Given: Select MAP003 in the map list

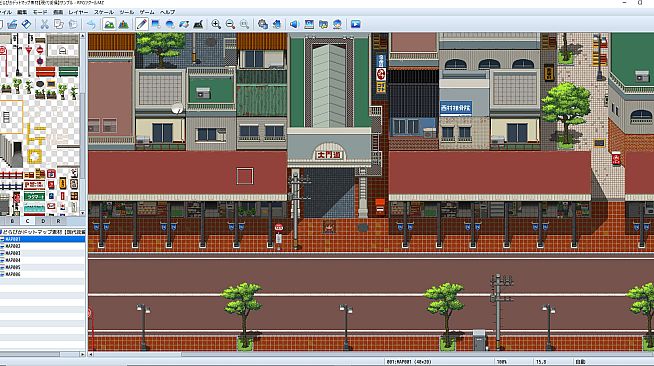Looking at the screenshot, I should point(43,253).
